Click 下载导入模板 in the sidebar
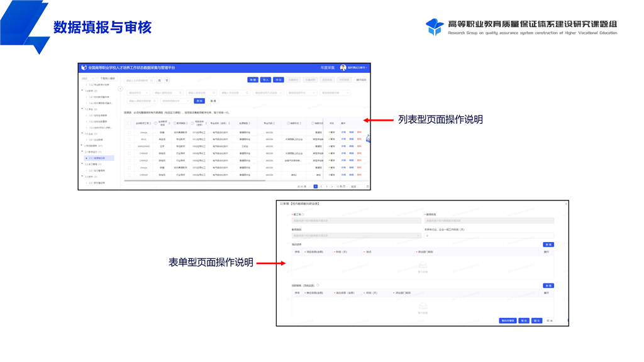The width and height of the screenshot is (644, 362). tap(108, 79)
